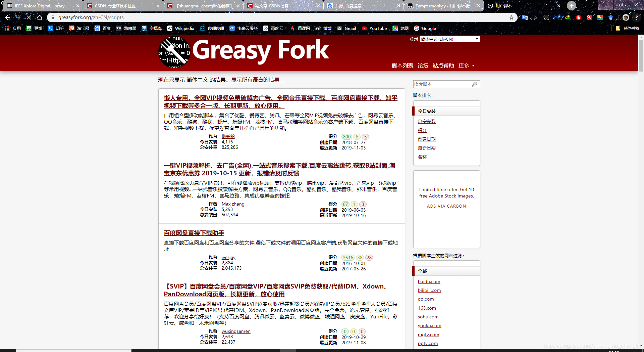The height and width of the screenshot is (352, 644).
Task: Click the Greasy Fork logo image
Action: [x=174, y=52]
